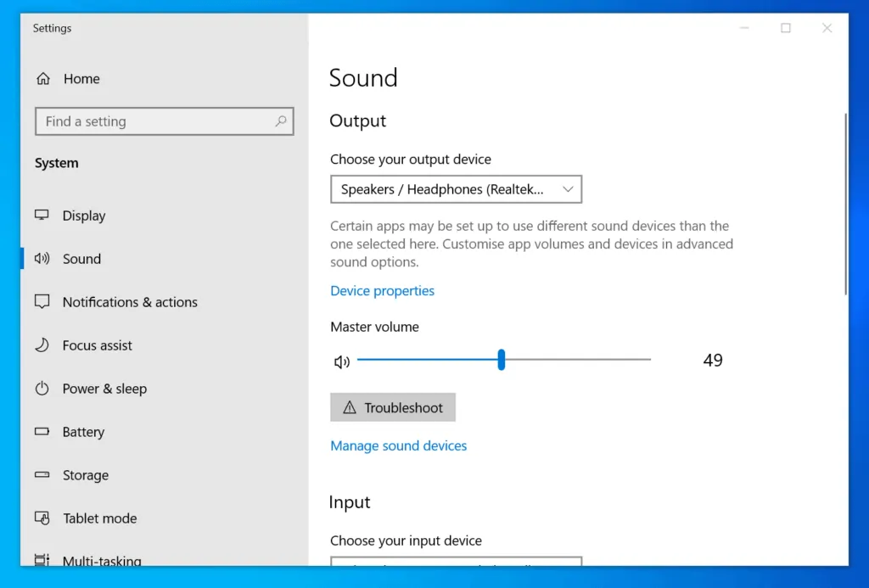
Task: Go to Multi-tasking settings
Action: pyautogui.click(x=101, y=560)
